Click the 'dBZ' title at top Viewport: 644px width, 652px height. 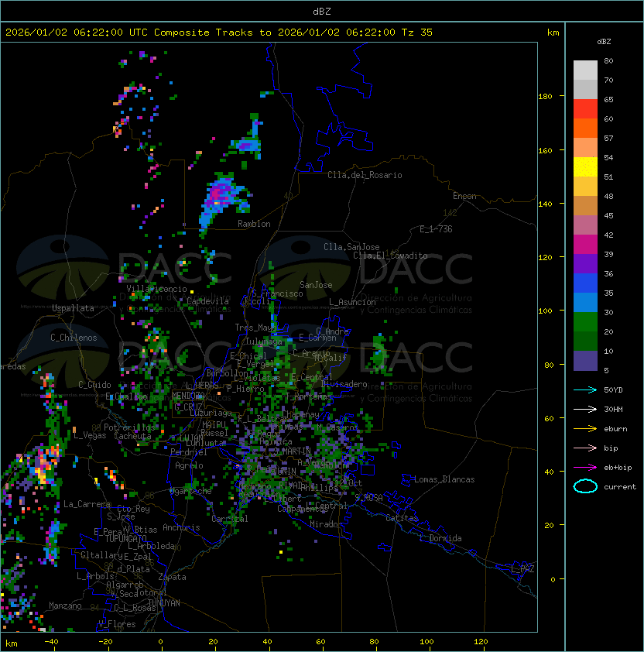pyautogui.click(x=322, y=11)
